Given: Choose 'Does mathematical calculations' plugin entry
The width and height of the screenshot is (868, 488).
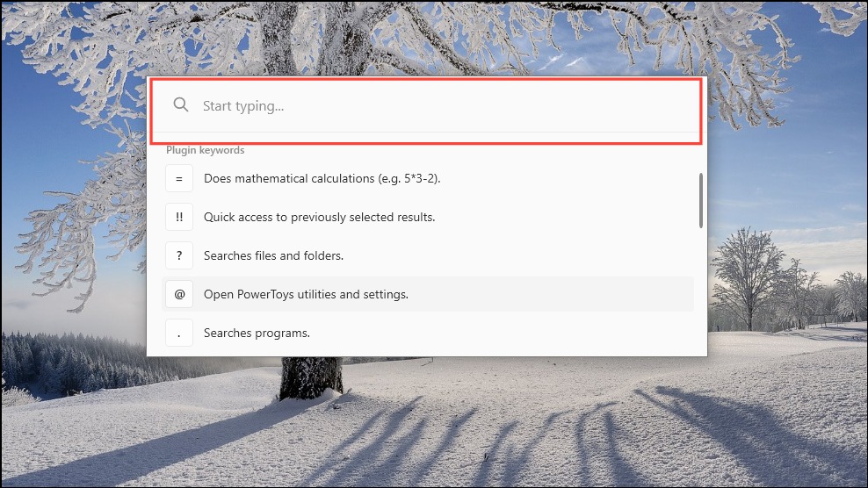Looking at the screenshot, I should 428,179.
